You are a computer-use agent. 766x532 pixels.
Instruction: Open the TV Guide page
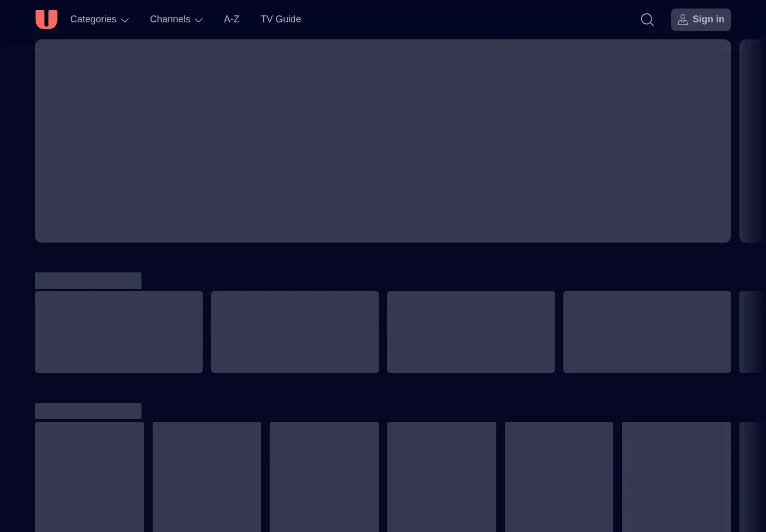pyautogui.click(x=281, y=19)
